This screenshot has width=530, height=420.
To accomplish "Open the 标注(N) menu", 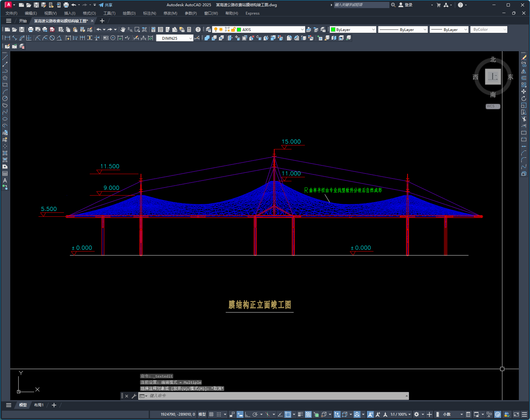I will tap(149, 13).
